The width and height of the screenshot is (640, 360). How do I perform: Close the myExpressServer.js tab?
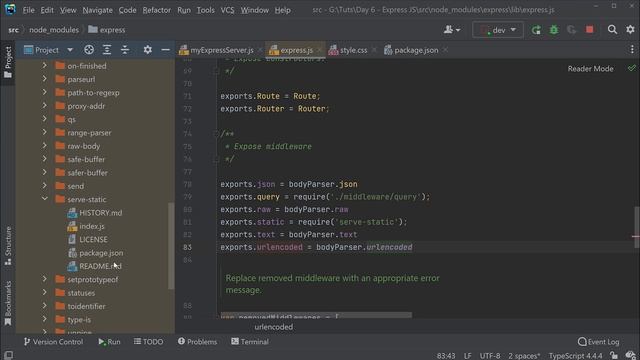coord(260,50)
